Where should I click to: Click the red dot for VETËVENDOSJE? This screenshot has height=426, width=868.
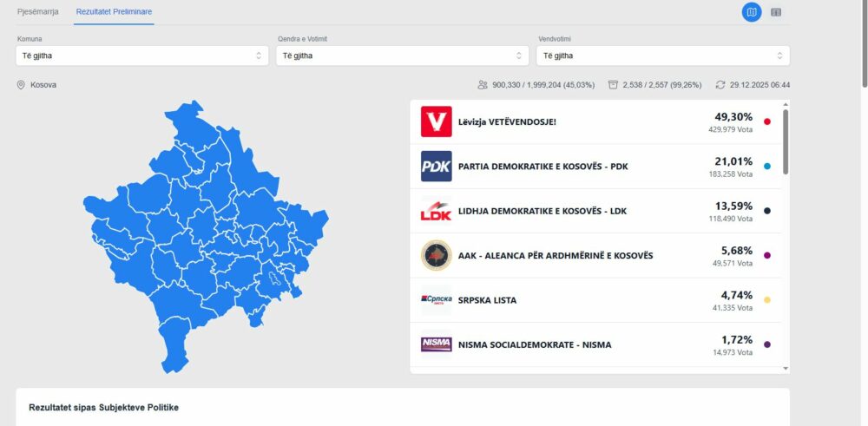click(766, 121)
